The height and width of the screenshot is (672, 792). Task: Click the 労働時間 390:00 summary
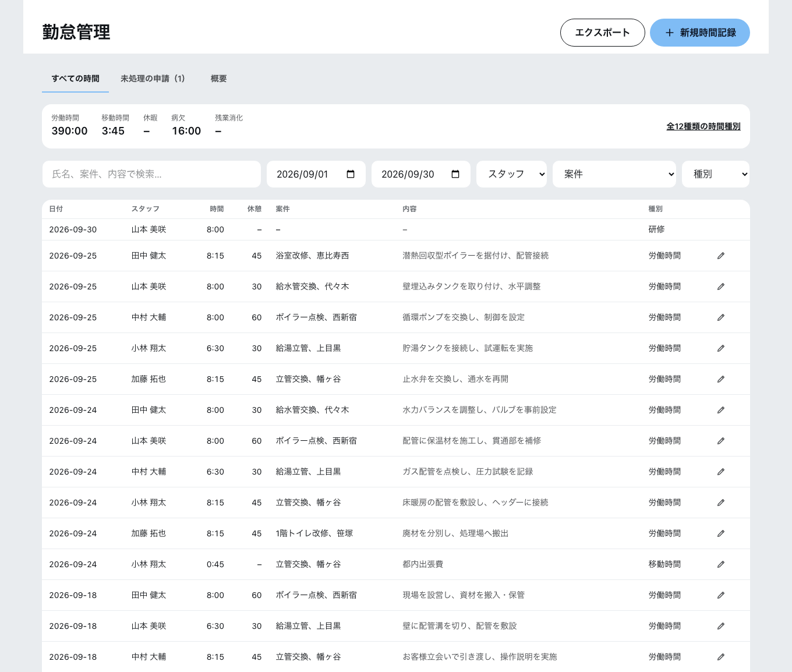coord(69,125)
